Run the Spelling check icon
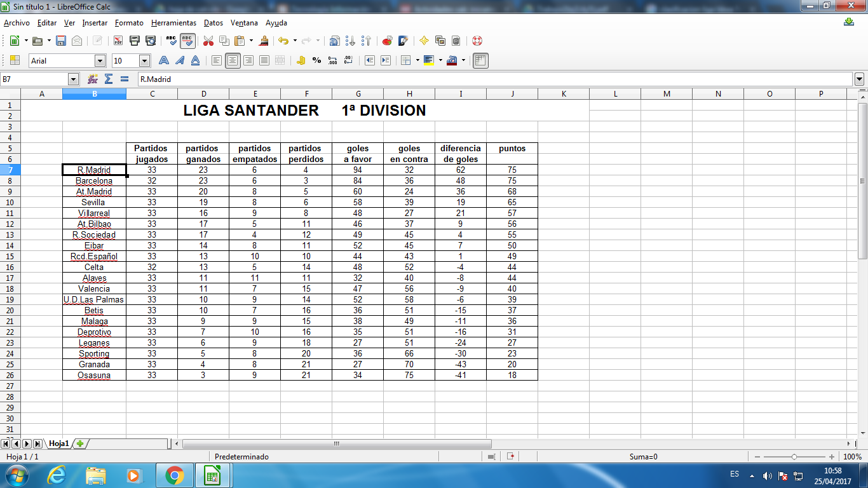This screenshot has width=868, height=488. click(x=172, y=41)
